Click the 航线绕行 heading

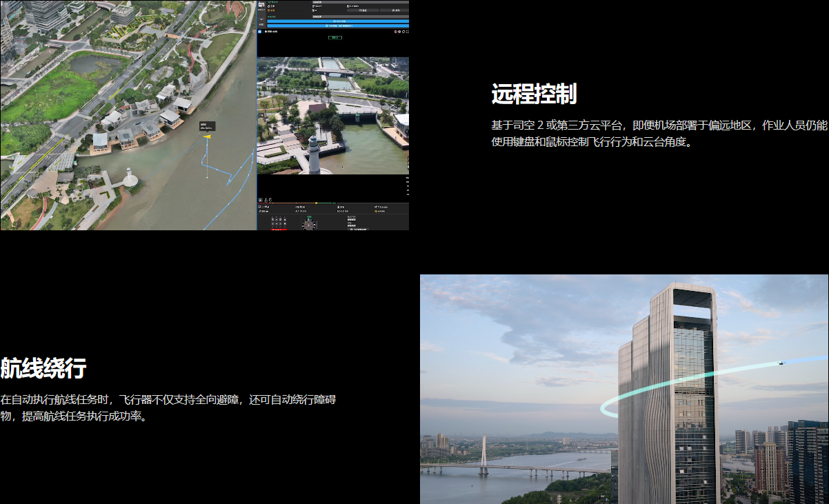[43, 368]
